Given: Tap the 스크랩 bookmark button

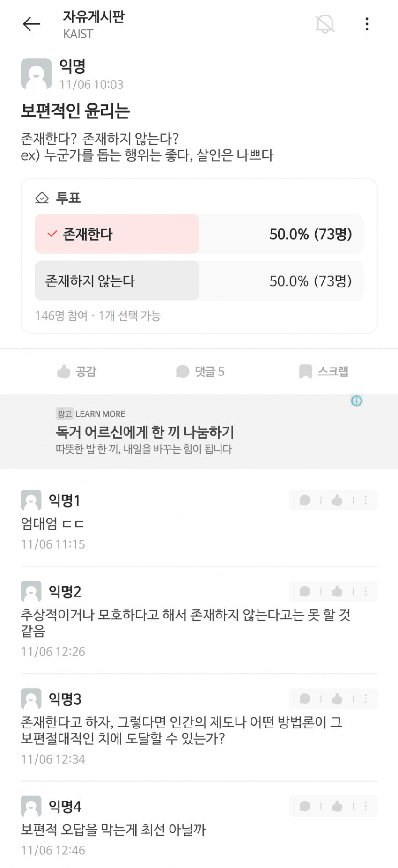Looking at the screenshot, I should [x=324, y=372].
